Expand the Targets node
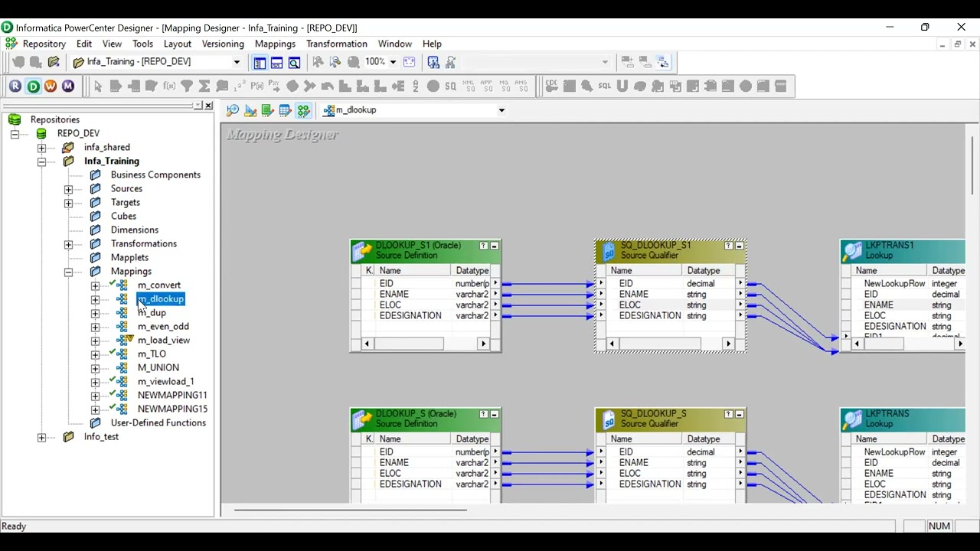The height and width of the screenshot is (551, 980). (68, 203)
